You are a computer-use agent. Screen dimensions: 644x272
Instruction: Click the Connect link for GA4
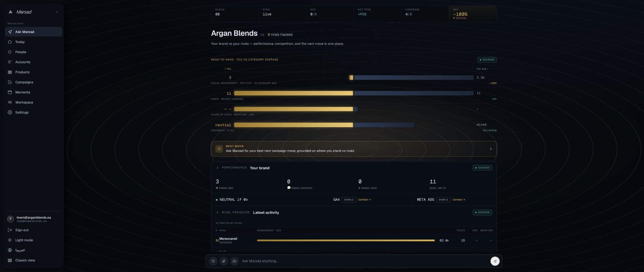coord(364,200)
